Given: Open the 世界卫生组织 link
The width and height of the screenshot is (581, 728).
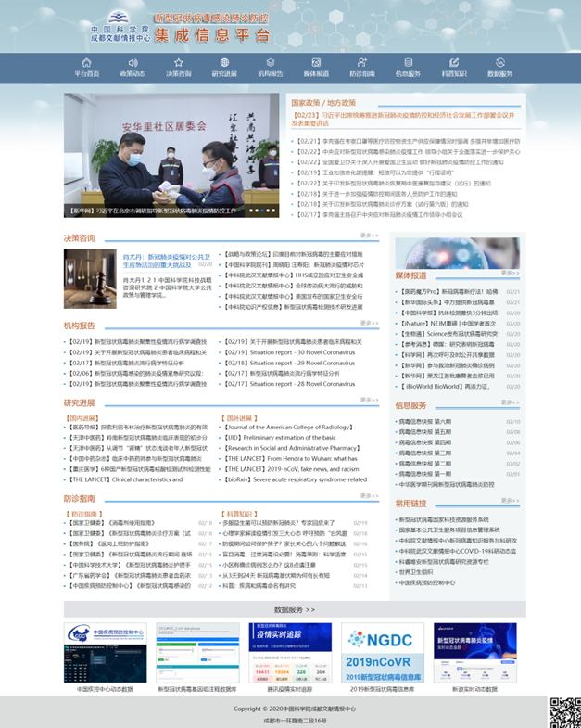Looking at the screenshot, I should 416,572.
